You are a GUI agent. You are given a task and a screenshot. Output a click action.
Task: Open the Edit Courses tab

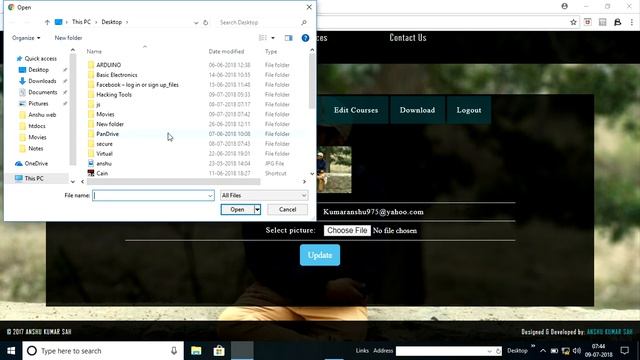356,110
